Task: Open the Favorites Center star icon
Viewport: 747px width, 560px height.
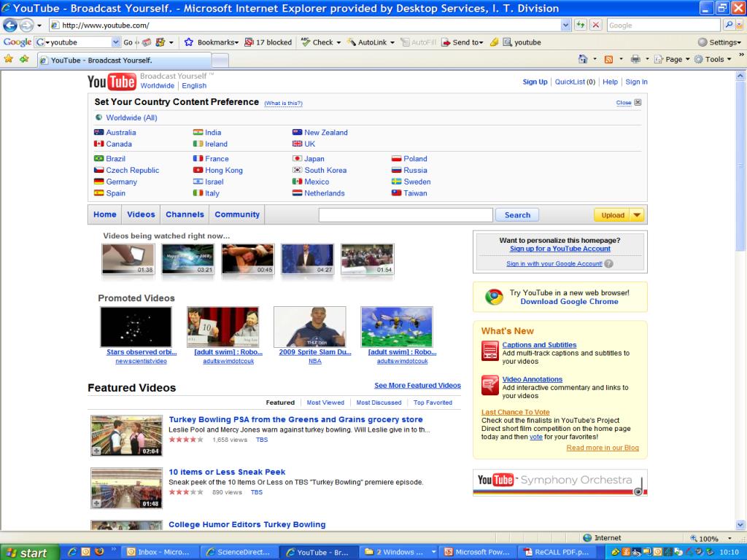Action: pos(9,59)
